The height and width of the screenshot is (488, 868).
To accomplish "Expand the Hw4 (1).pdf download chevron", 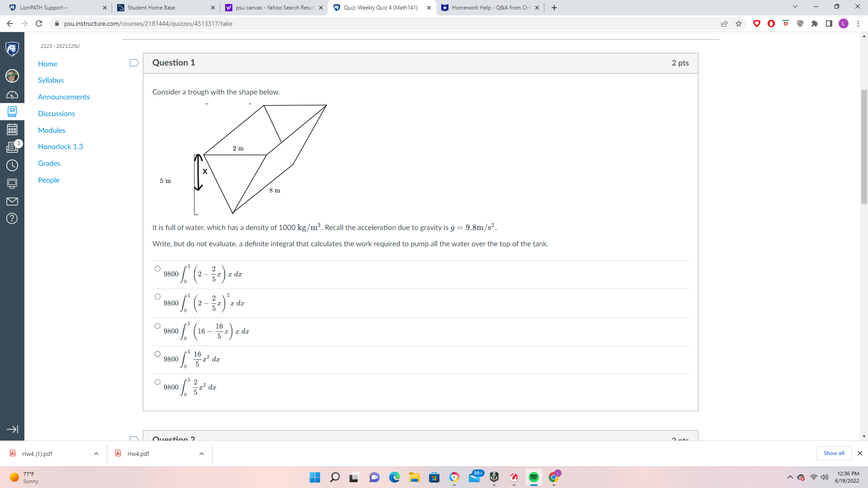I will [96, 454].
